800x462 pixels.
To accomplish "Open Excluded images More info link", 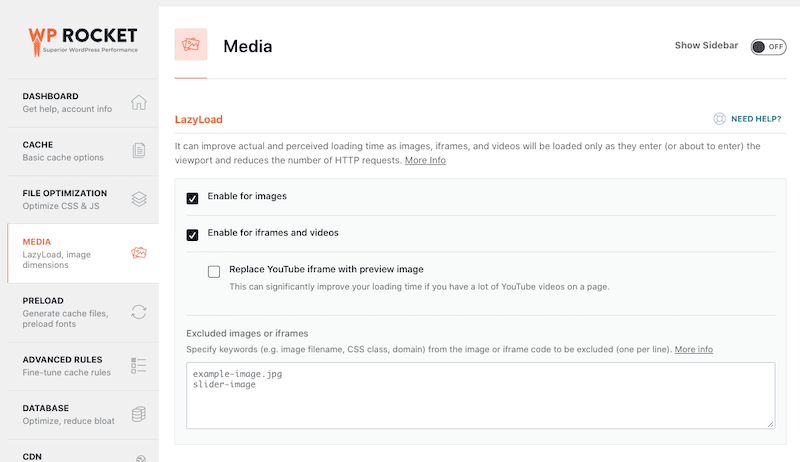I will pos(693,349).
